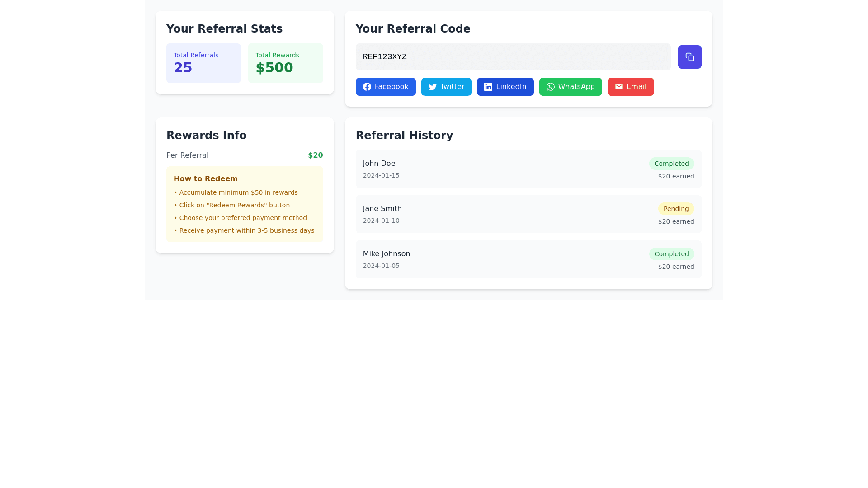This screenshot has height=488, width=868.
Task: Click the WhatsApp logo icon
Action: point(550,87)
